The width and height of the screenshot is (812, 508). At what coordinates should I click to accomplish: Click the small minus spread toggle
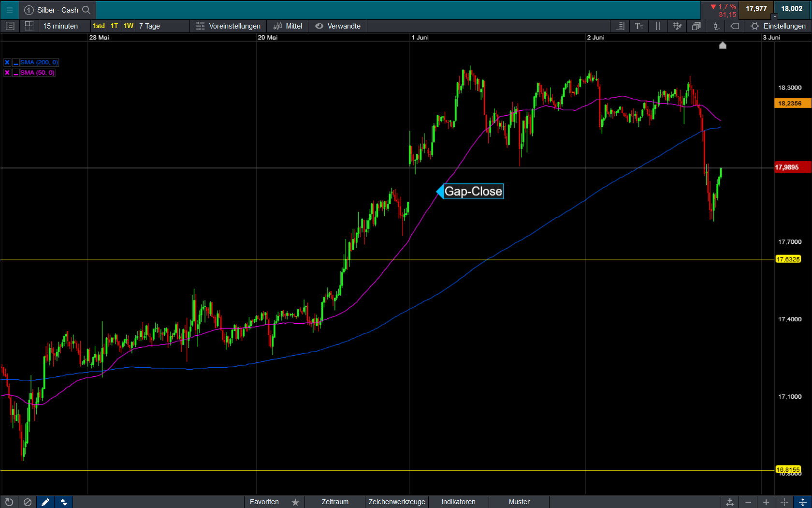click(774, 16)
